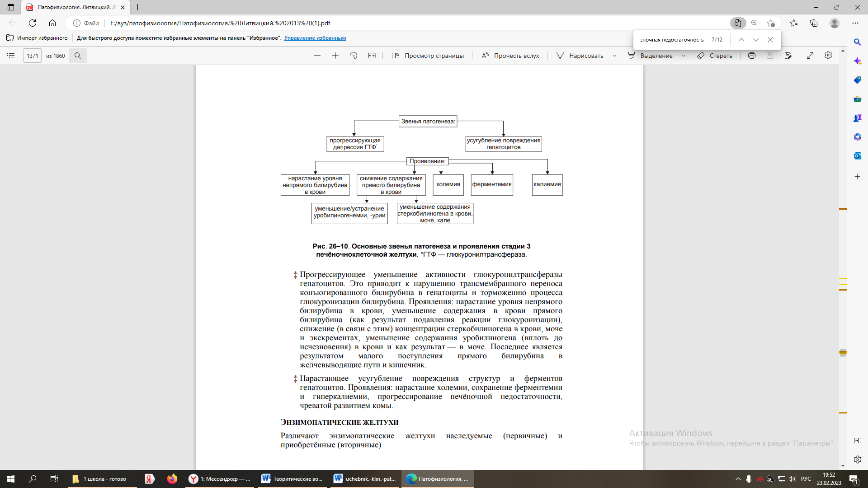The image size is (868, 488).
Task: Click the scrollbar up arrow
Action: 843,51
